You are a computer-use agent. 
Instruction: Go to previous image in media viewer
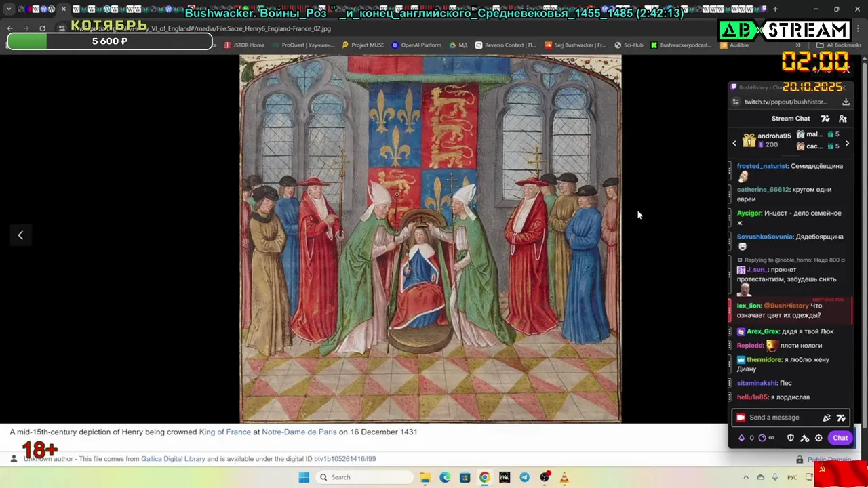tap(20, 235)
